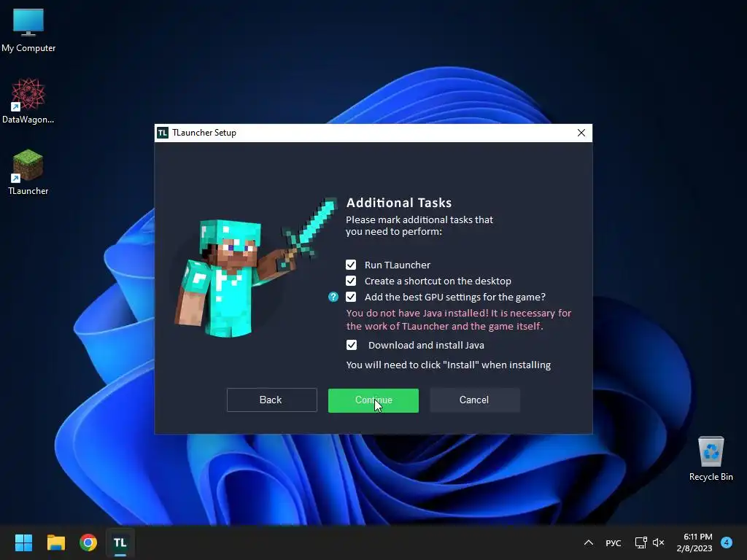Uncheck Download and install Java checkbox
Viewport: 747px width, 560px height.
pyautogui.click(x=352, y=345)
